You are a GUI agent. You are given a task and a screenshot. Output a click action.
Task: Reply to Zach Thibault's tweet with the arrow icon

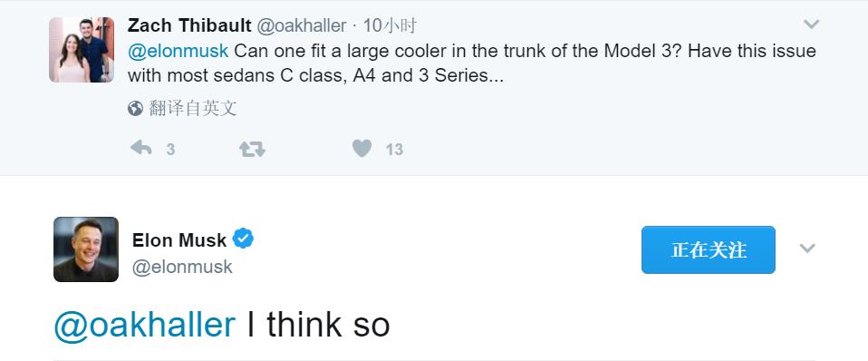pos(141,148)
